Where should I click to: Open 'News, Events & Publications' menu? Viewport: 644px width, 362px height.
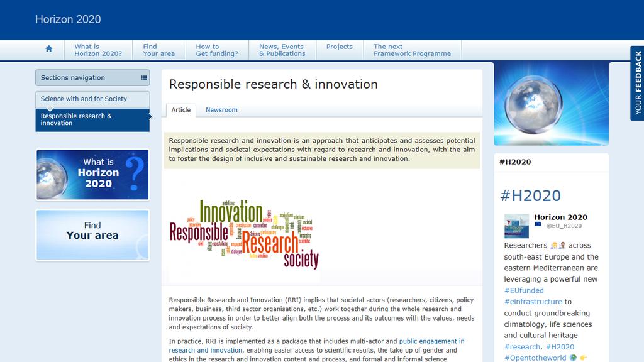click(282, 50)
